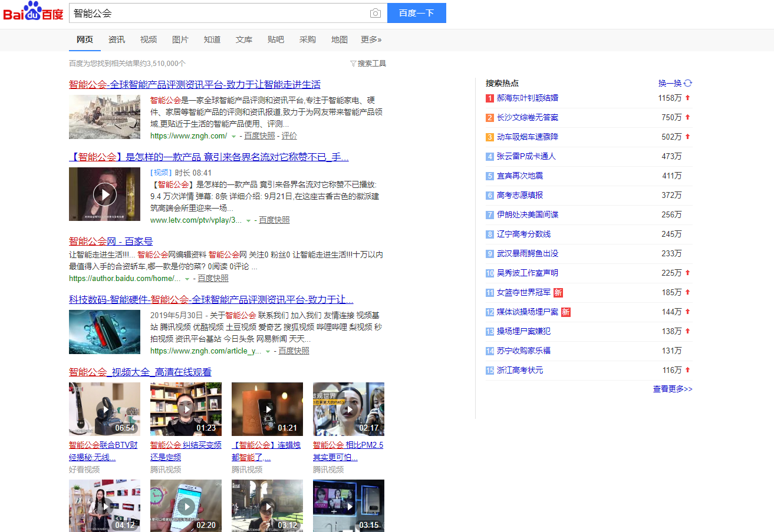Click the camera icon for image search

[376, 13]
